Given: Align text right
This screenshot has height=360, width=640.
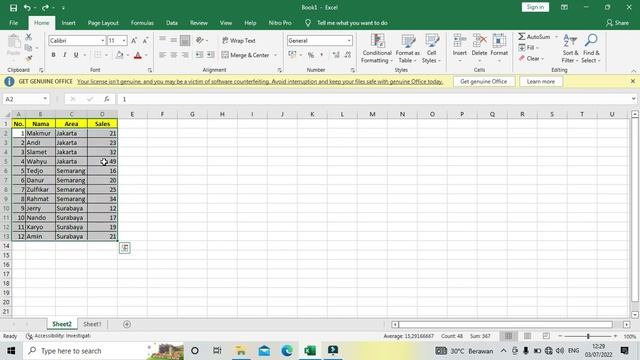Looking at the screenshot, I should tap(185, 55).
